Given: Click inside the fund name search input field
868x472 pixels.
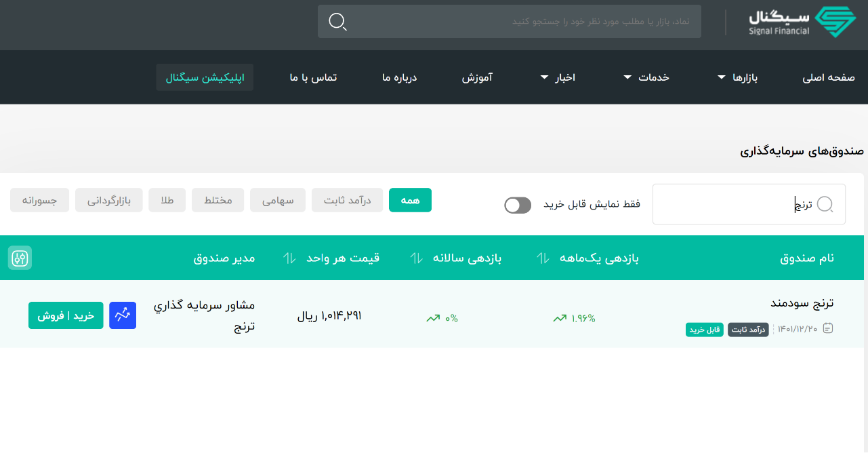Looking at the screenshot, I should 745,204.
